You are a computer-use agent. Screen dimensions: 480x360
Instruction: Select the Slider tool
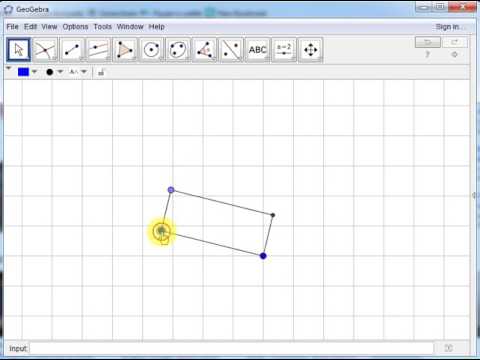click(284, 50)
